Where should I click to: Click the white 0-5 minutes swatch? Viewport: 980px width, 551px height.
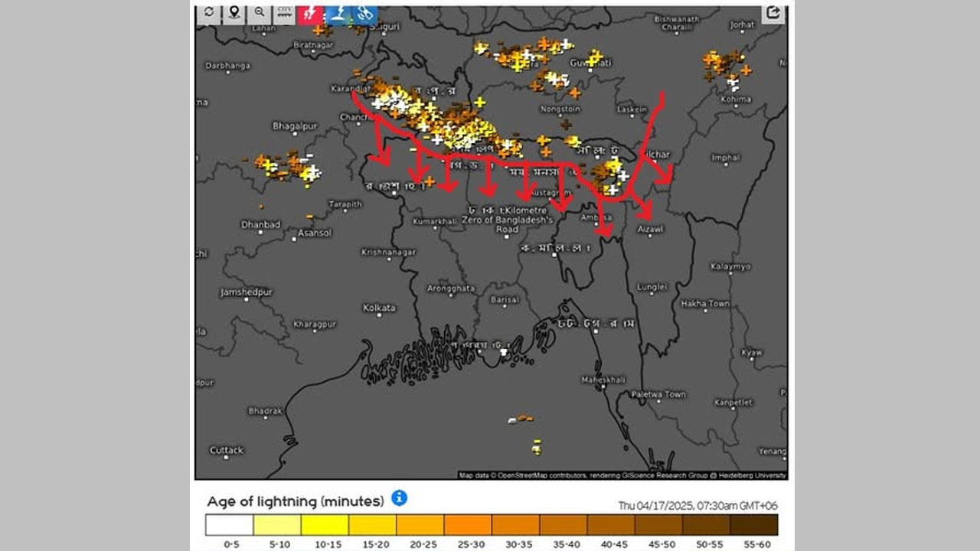coord(230,525)
